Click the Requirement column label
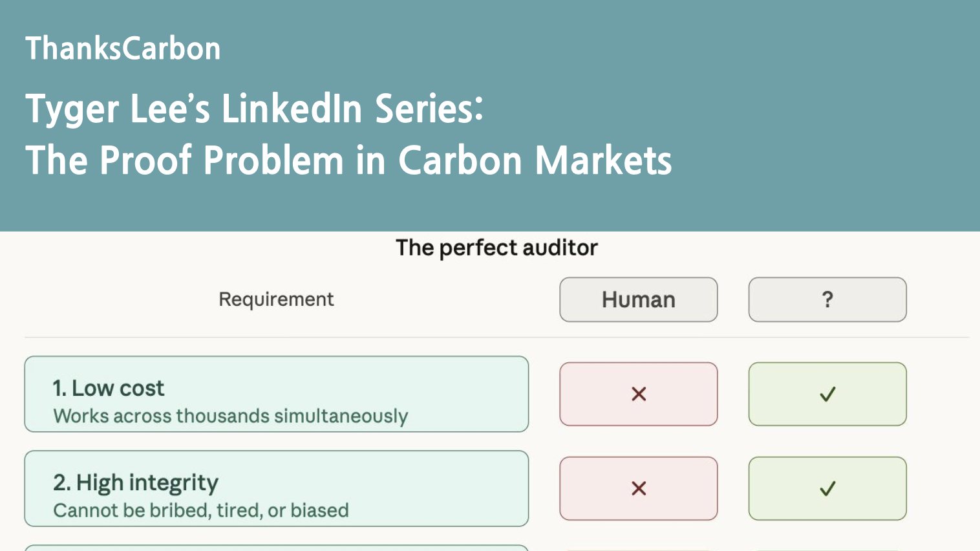Image resolution: width=980 pixels, height=551 pixels. [276, 299]
